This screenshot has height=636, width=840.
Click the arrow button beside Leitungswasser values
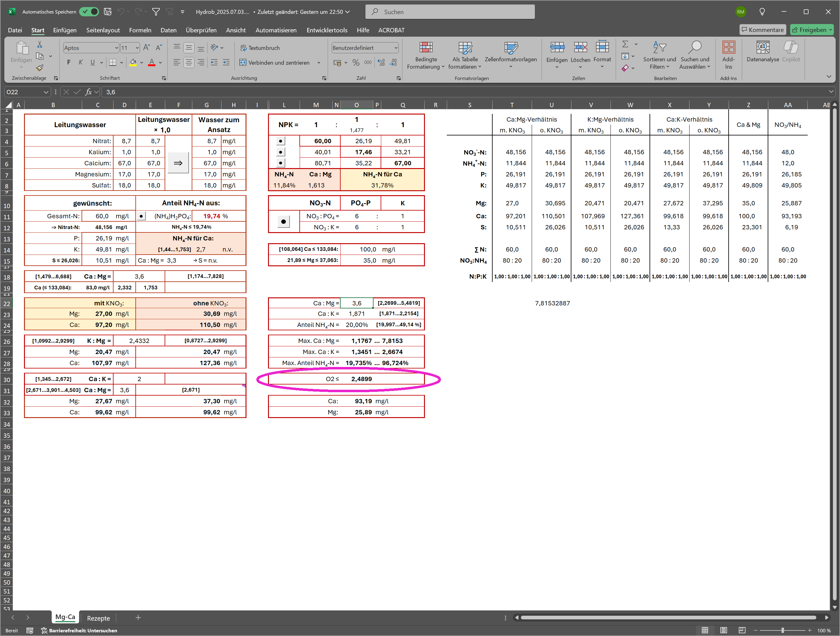(178, 163)
